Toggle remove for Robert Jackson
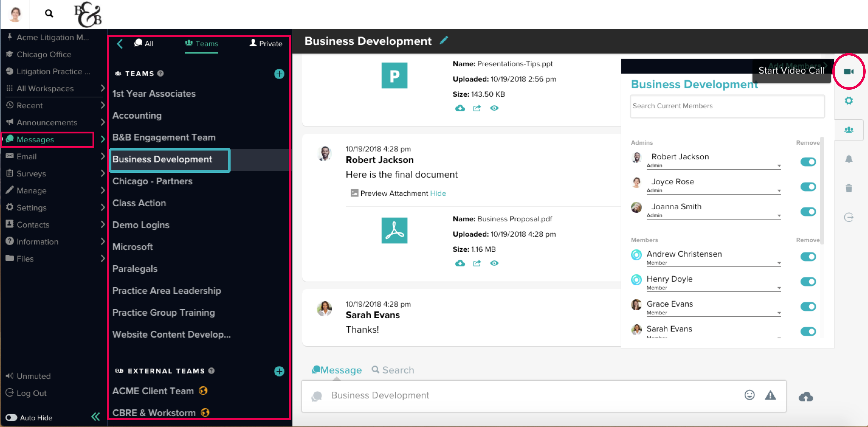Viewport: 868px width, 427px height. pyautogui.click(x=808, y=162)
